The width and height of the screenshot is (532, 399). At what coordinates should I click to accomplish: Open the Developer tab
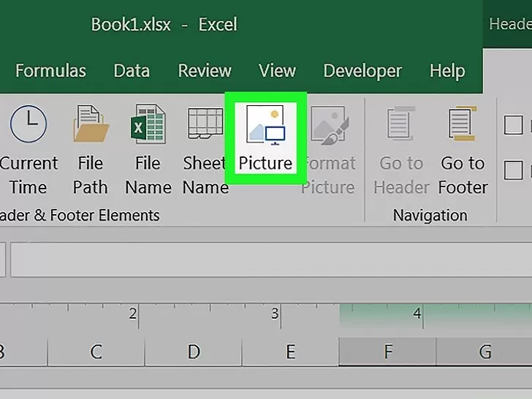coord(362,71)
